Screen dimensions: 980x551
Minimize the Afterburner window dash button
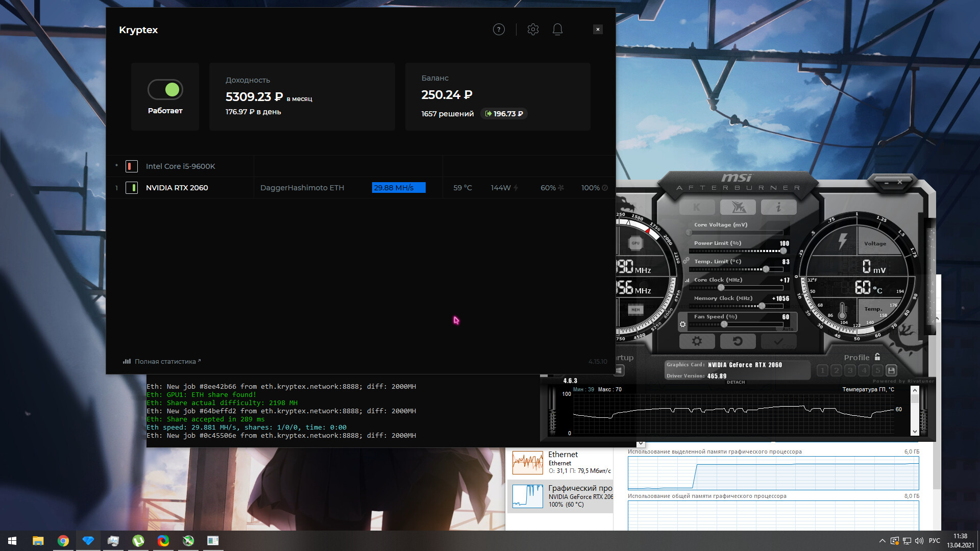(x=887, y=182)
